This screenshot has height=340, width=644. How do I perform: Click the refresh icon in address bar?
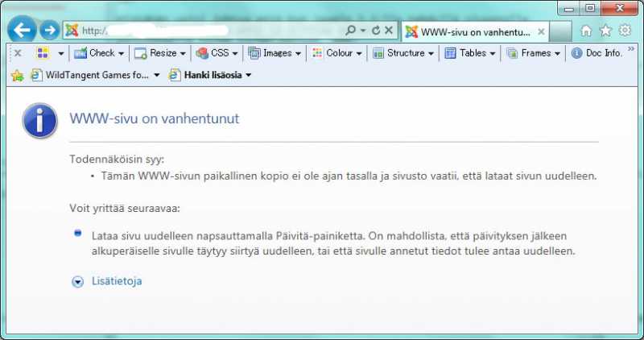[x=375, y=31]
